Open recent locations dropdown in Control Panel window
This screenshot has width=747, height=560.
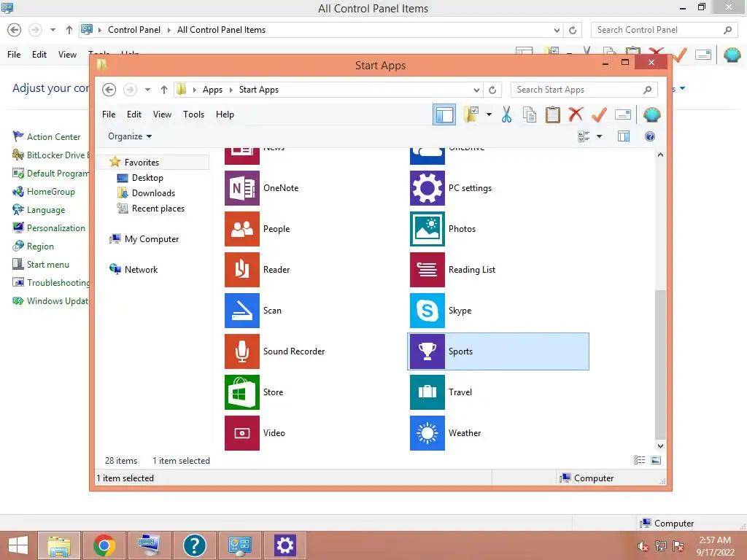point(53,30)
